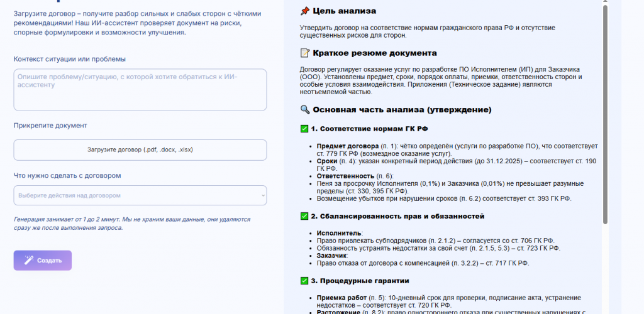This screenshot has width=644, height=314.
Task: Click the line 'Пеня за просрочку Исполнителя (0,1%)'
Action: (450, 187)
